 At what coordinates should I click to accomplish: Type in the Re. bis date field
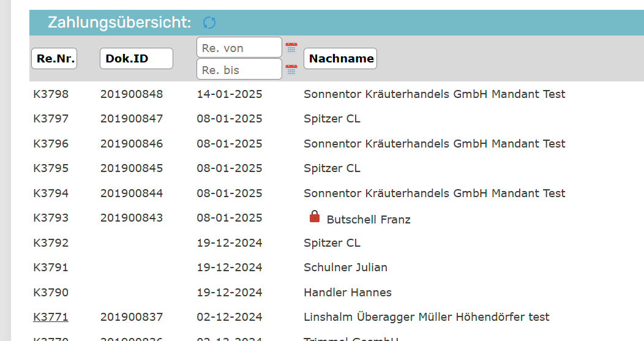click(x=239, y=70)
